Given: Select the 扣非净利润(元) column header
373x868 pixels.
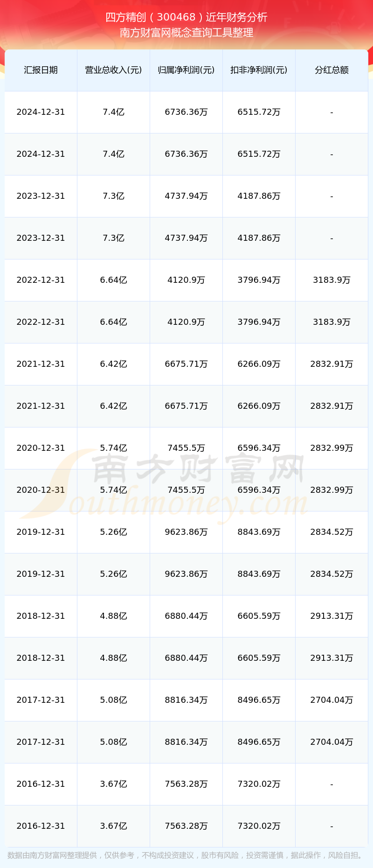Looking at the screenshot, I should 259,70.
